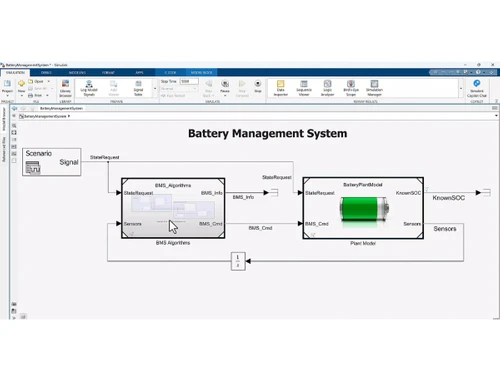Open the Model Browser side panel
The image size is (500, 375).
pos(4,119)
